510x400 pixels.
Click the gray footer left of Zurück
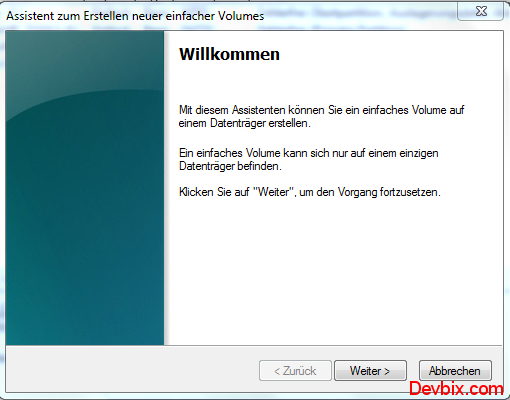pos(132,369)
